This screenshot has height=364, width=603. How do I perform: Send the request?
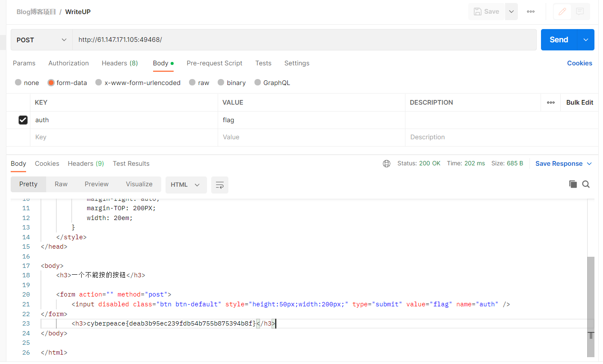(x=559, y=40)
